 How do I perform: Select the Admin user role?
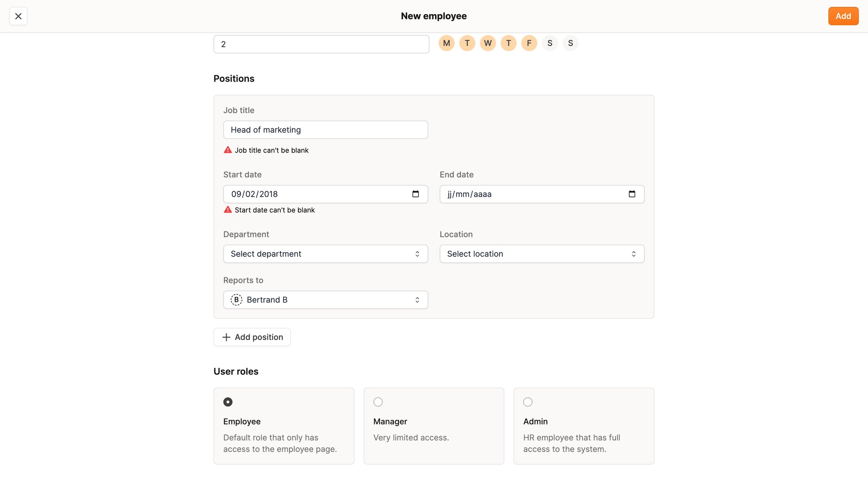click(528, 402)
